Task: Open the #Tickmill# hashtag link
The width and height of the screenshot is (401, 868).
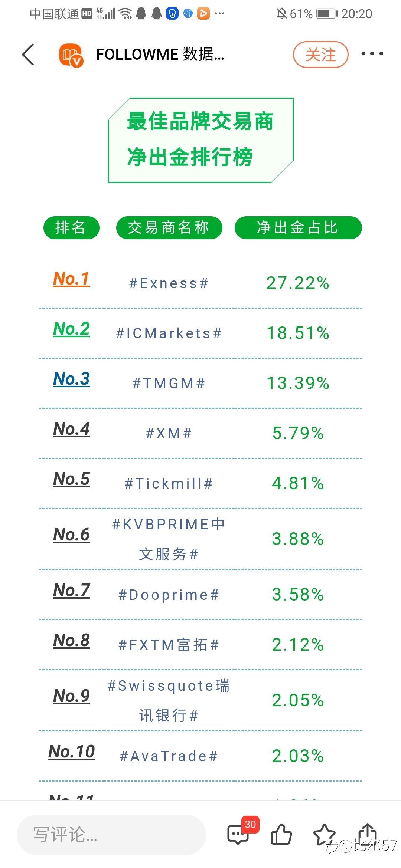Action: pyautogui.click(x=169, y=484)
